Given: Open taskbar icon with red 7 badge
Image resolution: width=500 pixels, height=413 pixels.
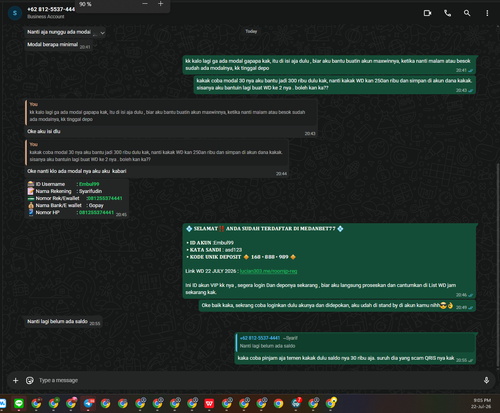Looking at the screenshot, I should [296, 403].
